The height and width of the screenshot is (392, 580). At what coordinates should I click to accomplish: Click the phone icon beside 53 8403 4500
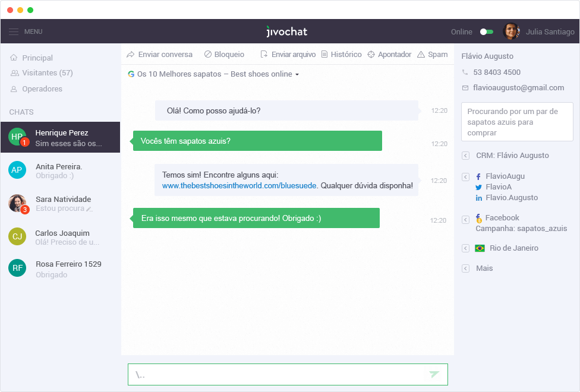(465, 72)
